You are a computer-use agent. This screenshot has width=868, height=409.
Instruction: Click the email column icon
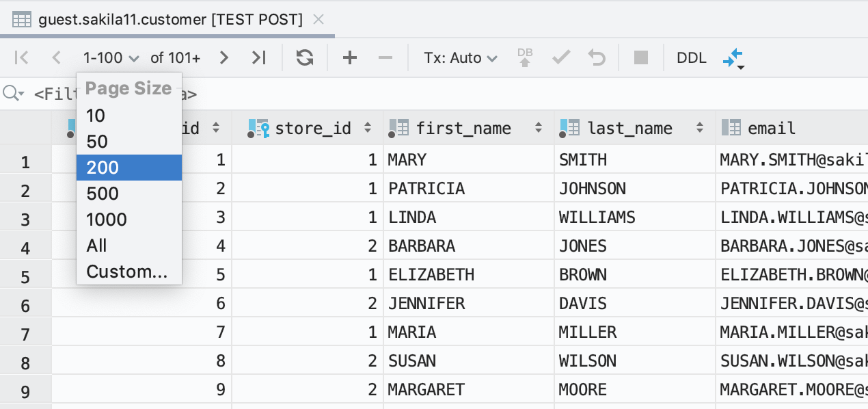tap(731, 128)
